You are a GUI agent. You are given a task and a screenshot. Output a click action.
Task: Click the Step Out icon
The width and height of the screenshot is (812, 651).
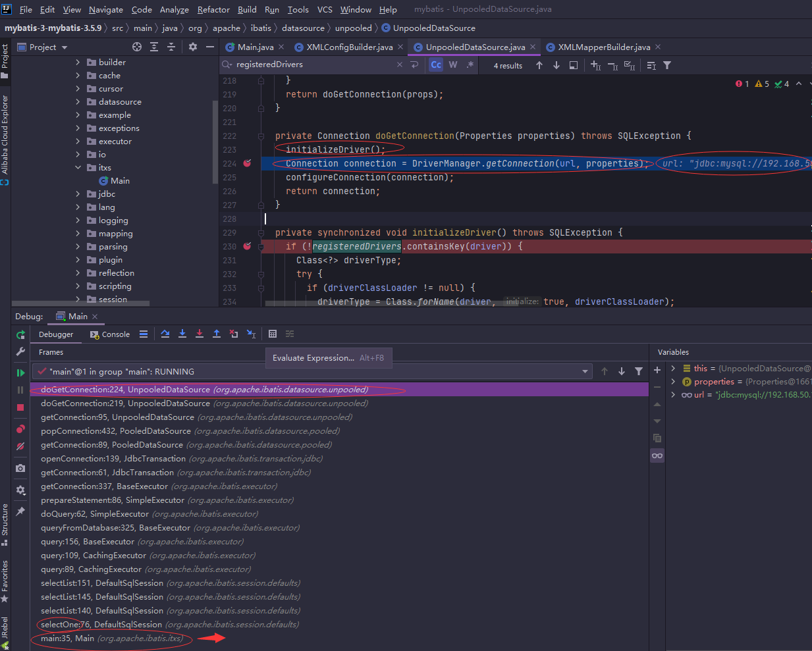(217, 334)
